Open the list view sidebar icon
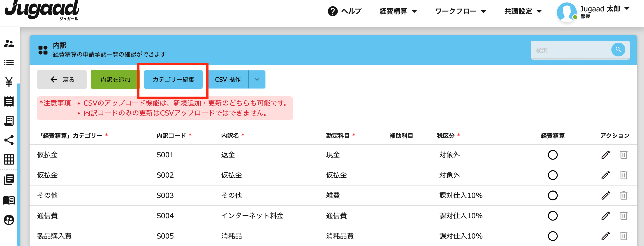 click(9, 63)
